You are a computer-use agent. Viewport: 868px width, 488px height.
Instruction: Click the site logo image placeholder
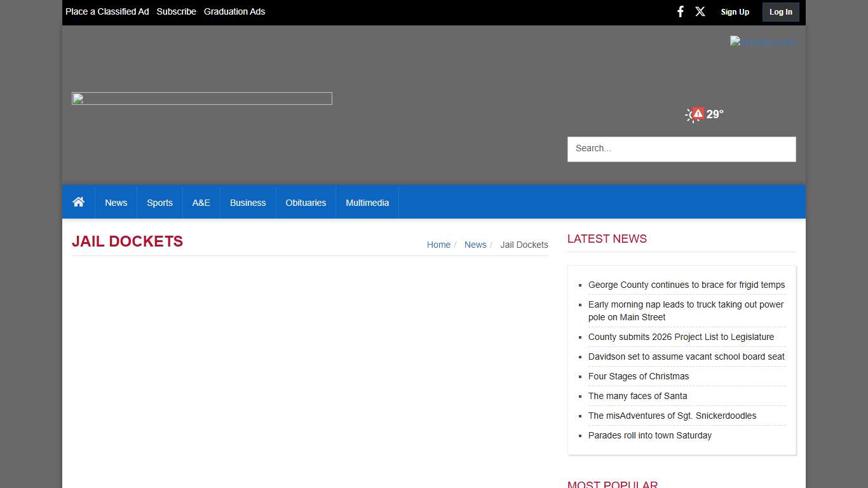pos(201,98)
